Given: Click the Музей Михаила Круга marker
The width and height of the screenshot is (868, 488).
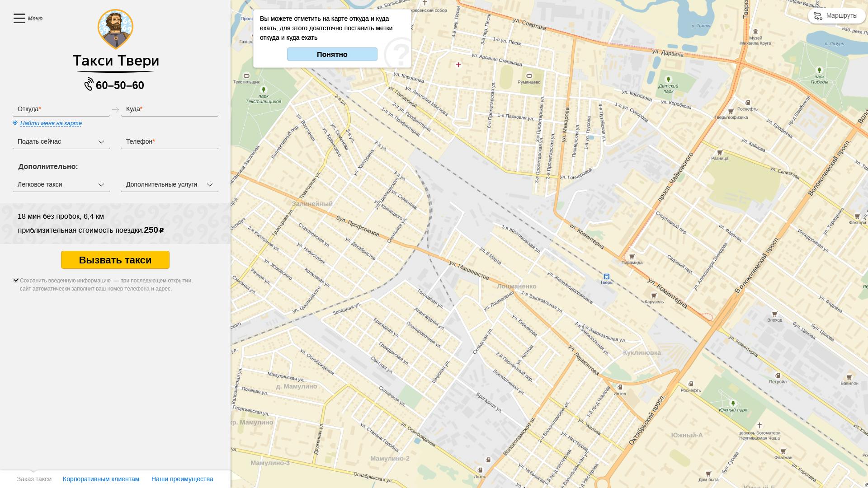Looking at the screenshot, I should tap(755, 32).
